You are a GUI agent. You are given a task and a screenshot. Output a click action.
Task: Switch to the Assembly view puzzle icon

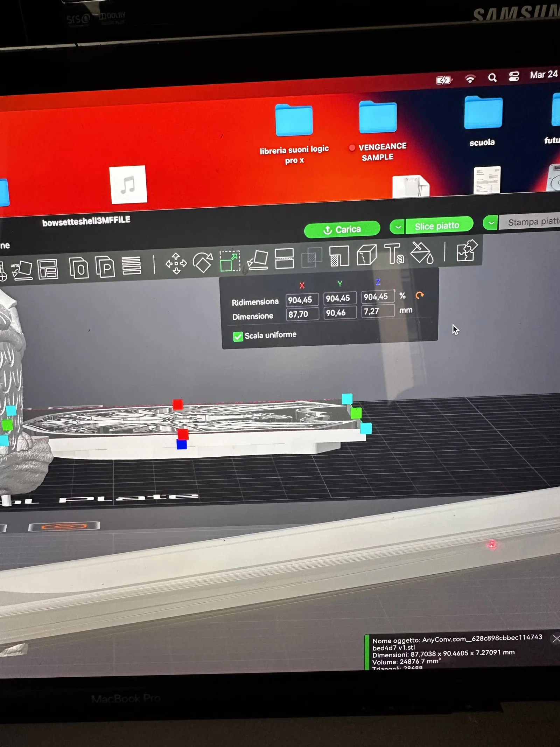[x=467, y=250]
